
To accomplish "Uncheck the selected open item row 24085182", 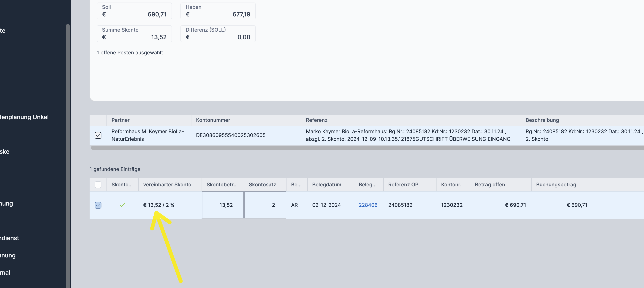I will pos(98,205).
